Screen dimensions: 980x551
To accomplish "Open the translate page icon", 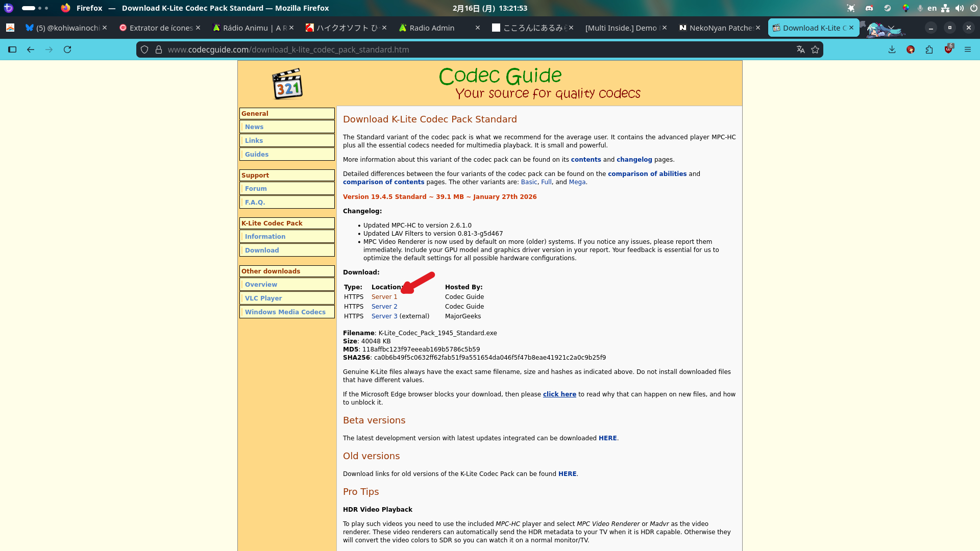I will pos(800,49).
